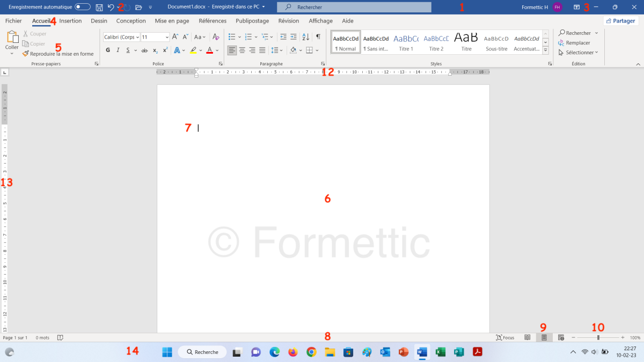Switch to Read Mode view in status bar
644x362 pixels.
pos(528,337)
